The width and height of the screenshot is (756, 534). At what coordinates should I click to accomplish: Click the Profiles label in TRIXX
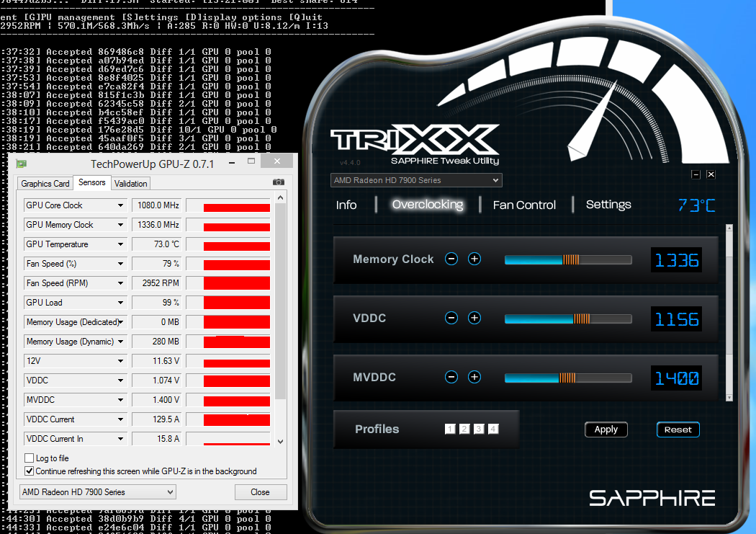point(377,430)
